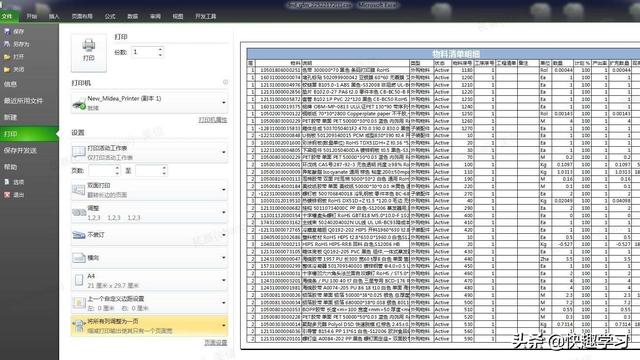Click the 退出 exit item in sidebar
This screenshot has height=360, width=640.
click(x=14, y=195)
